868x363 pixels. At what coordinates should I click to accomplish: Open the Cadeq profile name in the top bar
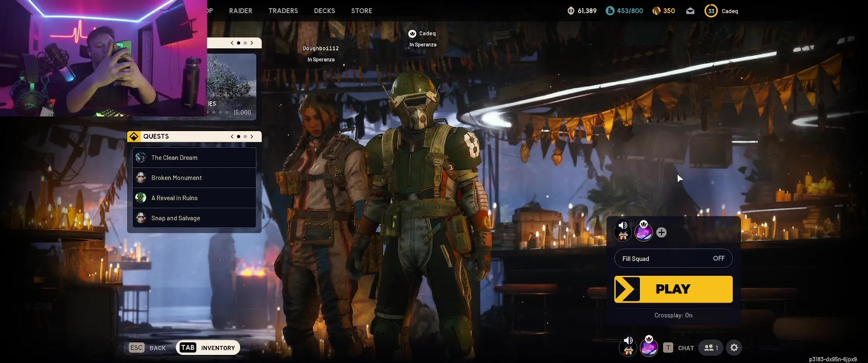[730, 11]
